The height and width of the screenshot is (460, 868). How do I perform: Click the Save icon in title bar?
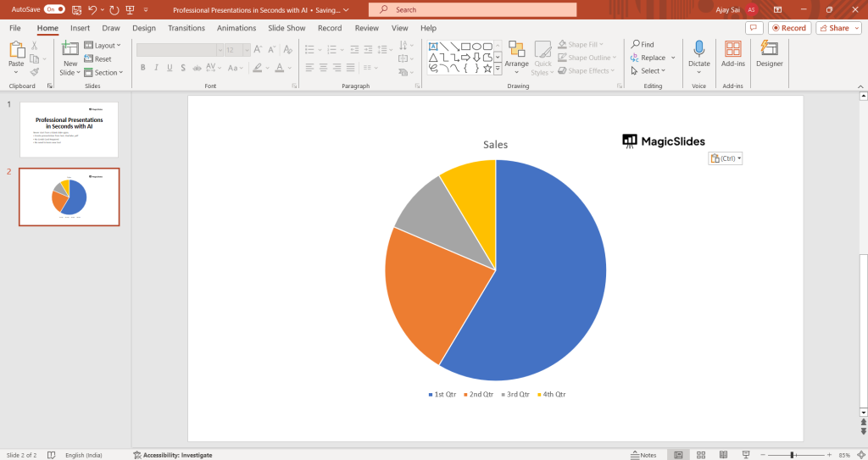tap(77, 10)
